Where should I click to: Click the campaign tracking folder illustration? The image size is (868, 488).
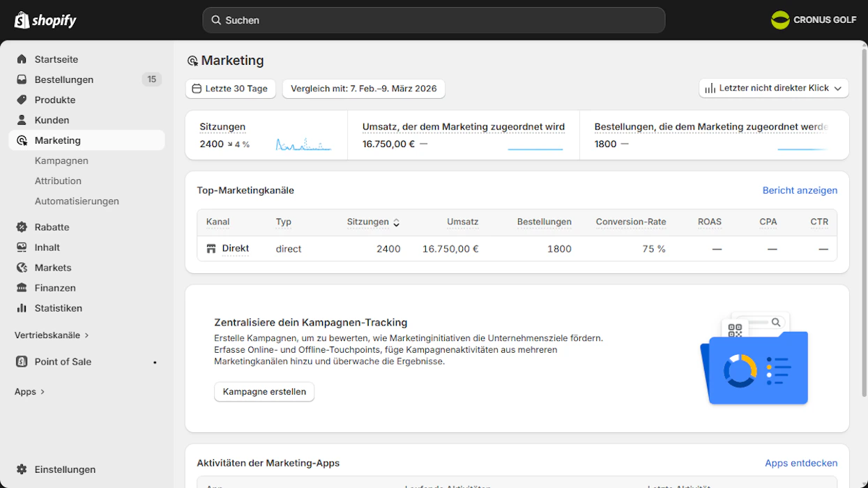pos(754,358)
